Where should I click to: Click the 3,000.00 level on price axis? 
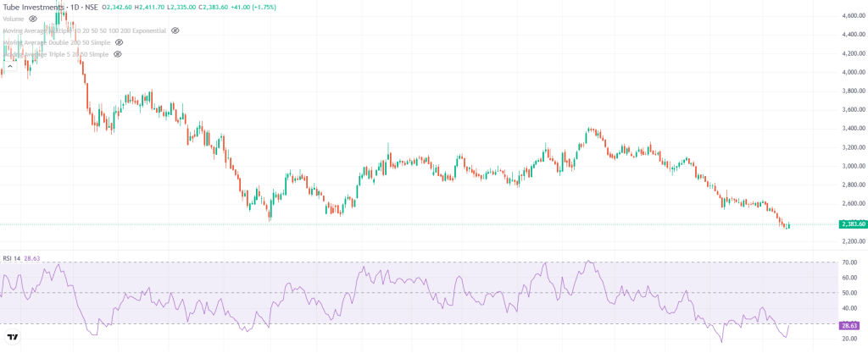coord(852,166)
